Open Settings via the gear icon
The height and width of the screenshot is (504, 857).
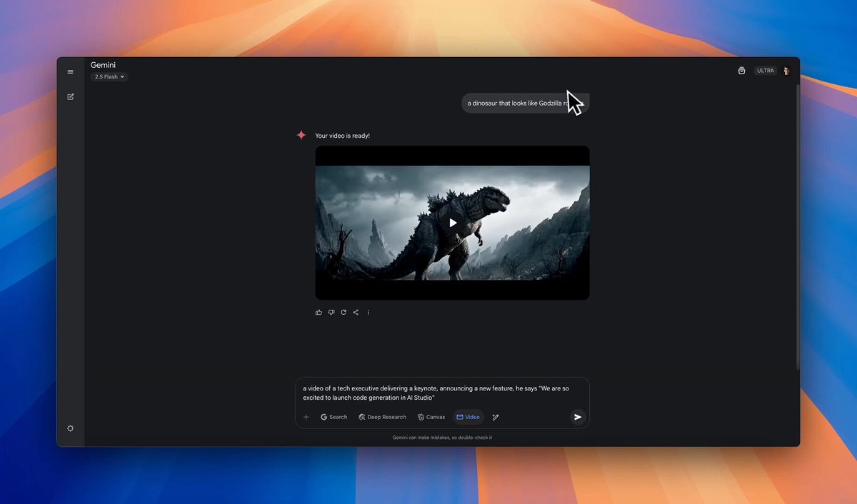(70, 428)
